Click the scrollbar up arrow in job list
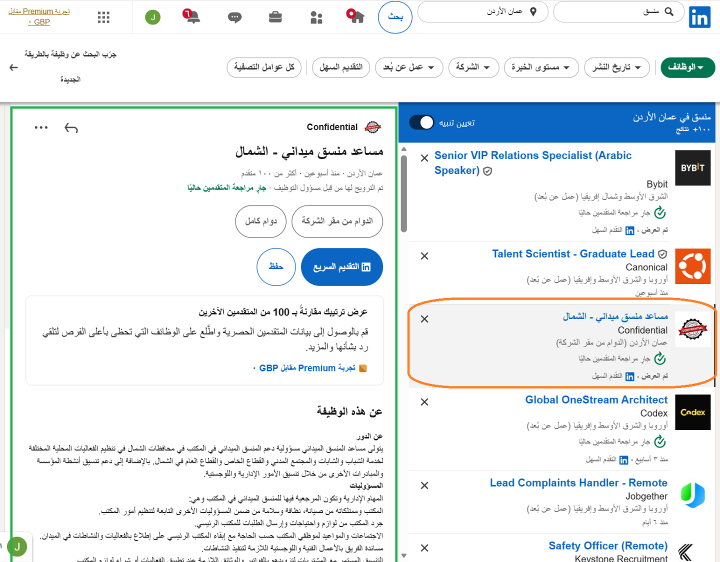Screen dimensions: 720x562 404,149
